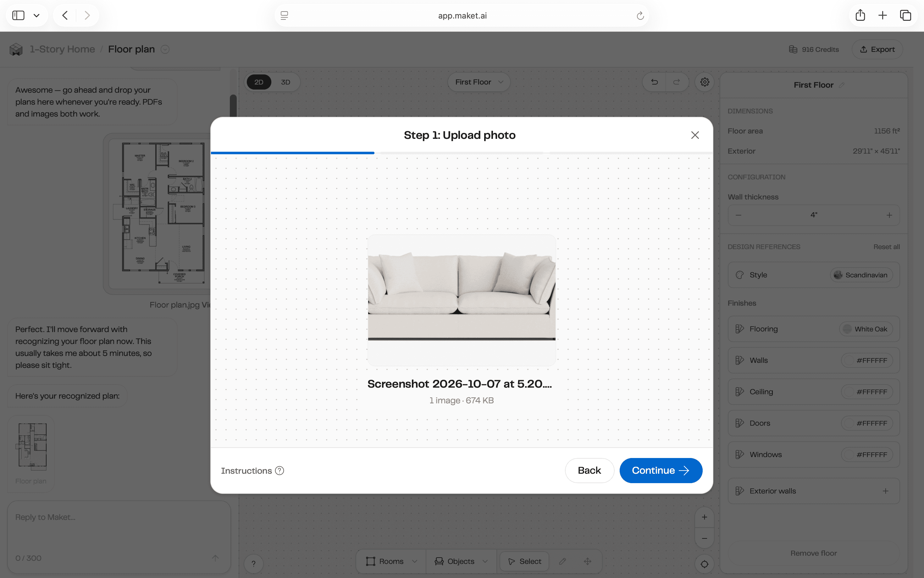Zoom in on the canvas
Screen dimensions: 924x578
pyautogui.click(x=704, y=517)
